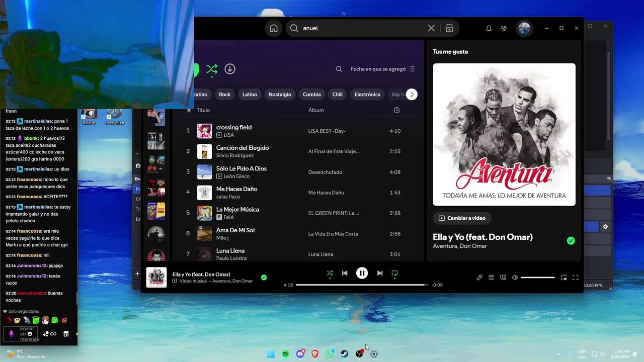Download the playlist with the download icon
Screen dimensions: 644x362
click(x=230, y=69)
